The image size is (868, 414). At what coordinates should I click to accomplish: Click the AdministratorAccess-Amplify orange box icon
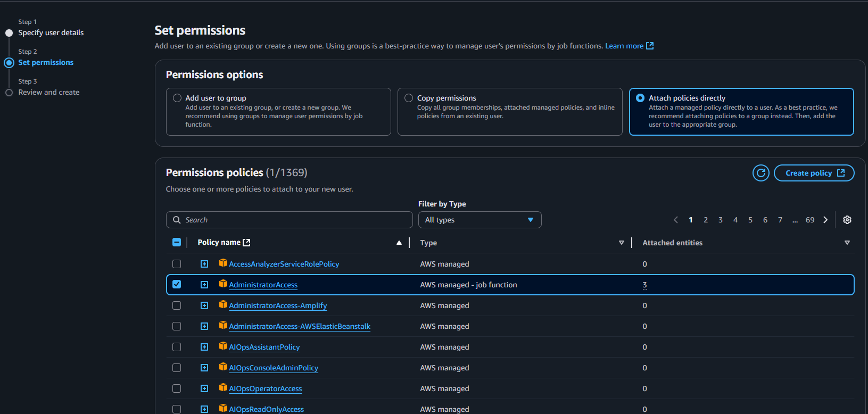(x=223, y=305)
